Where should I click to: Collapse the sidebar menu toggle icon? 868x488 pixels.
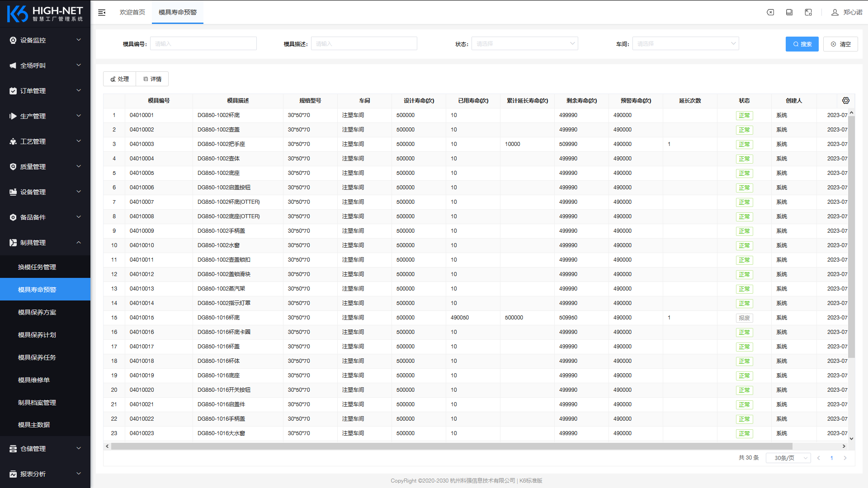pos(102,13)
